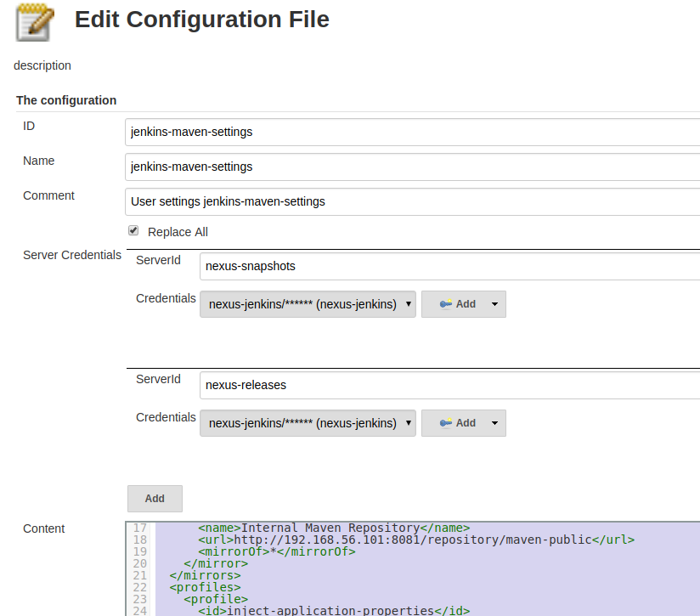
Task: Click the ServerId field containing nexus-releases
Action: (x=450, y=385)
